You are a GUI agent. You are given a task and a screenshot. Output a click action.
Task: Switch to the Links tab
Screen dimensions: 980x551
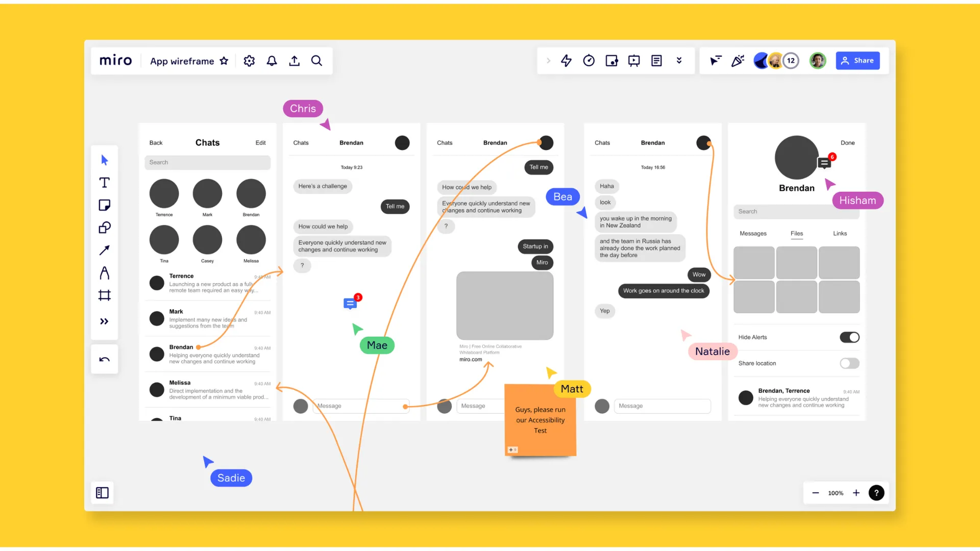pyautogui.click(x=840, y=234)
